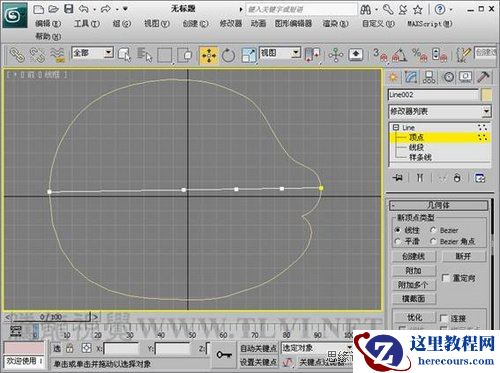500x373 pixels.
Task: Open the Display command panel tab
Action: tap(465, 77)
